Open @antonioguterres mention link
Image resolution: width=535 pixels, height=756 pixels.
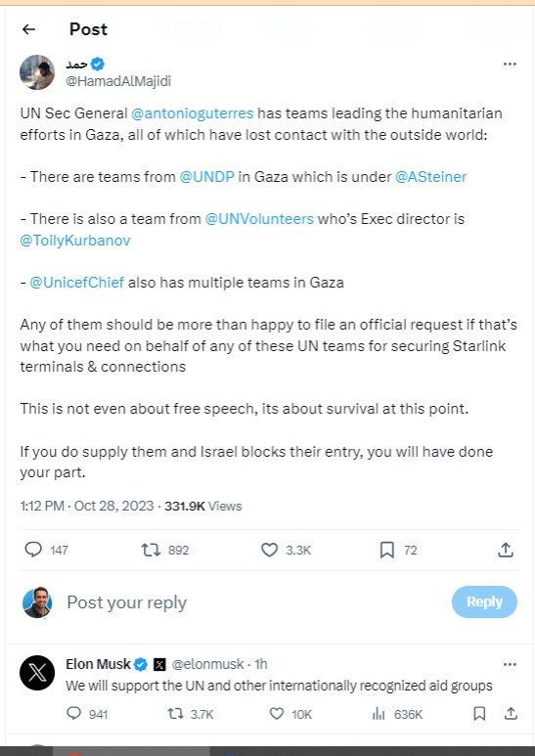click(x=193, y=113)
